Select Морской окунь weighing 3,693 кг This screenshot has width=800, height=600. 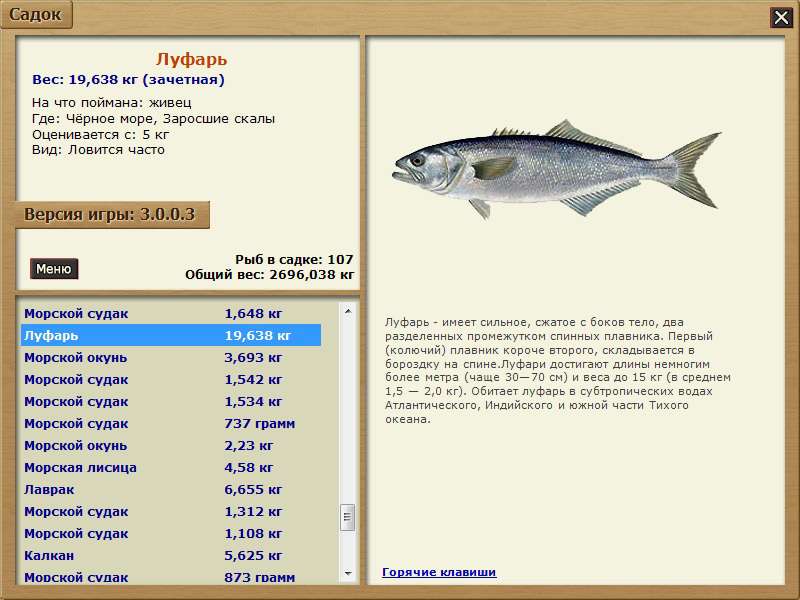[170, 358]
